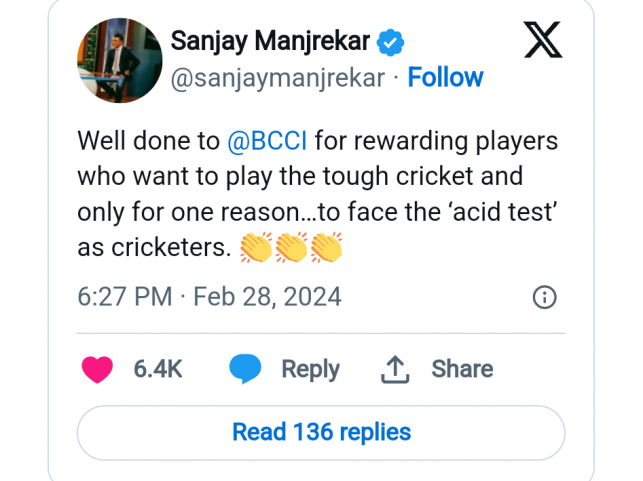Image resolution: width=643 pixels, height=481 pixels.
Task: Click the 6:27 PM time text
Action: pos(123,297)
